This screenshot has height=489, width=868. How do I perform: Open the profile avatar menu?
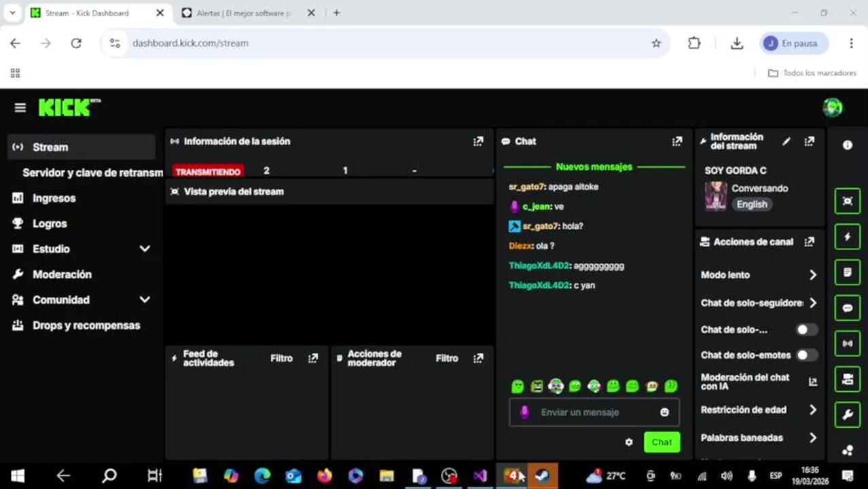(x=832, y=107)
